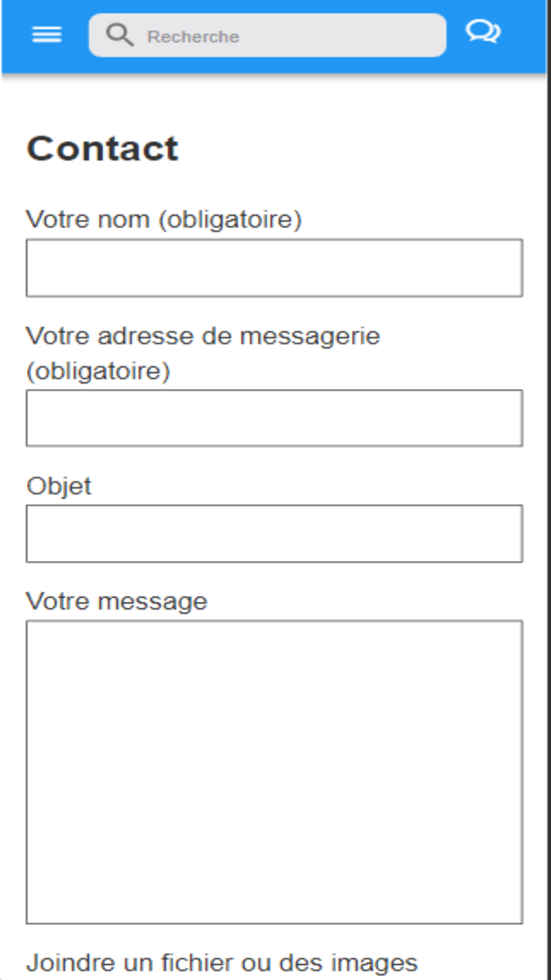This screenshot has height=980, width=551.
Task: Click the '(obligatoire)' word under messagerie label
Action: [98, 370]
